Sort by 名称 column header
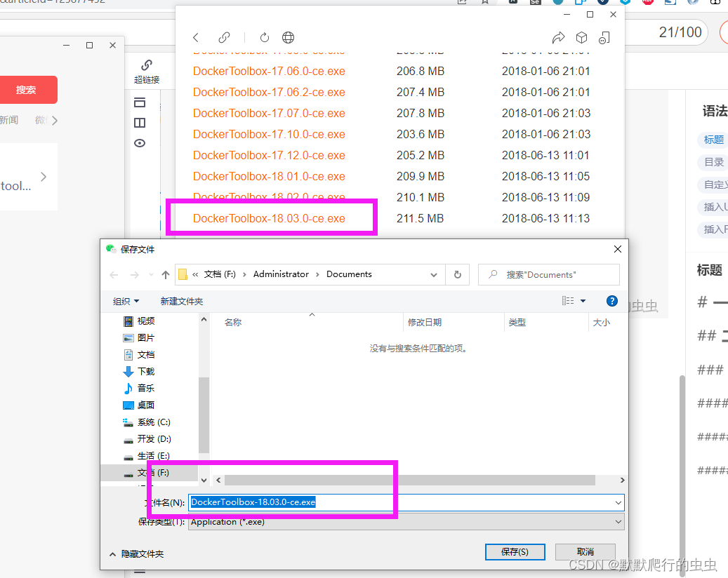This screenshot has height=578, width=728. pos(233,323)
